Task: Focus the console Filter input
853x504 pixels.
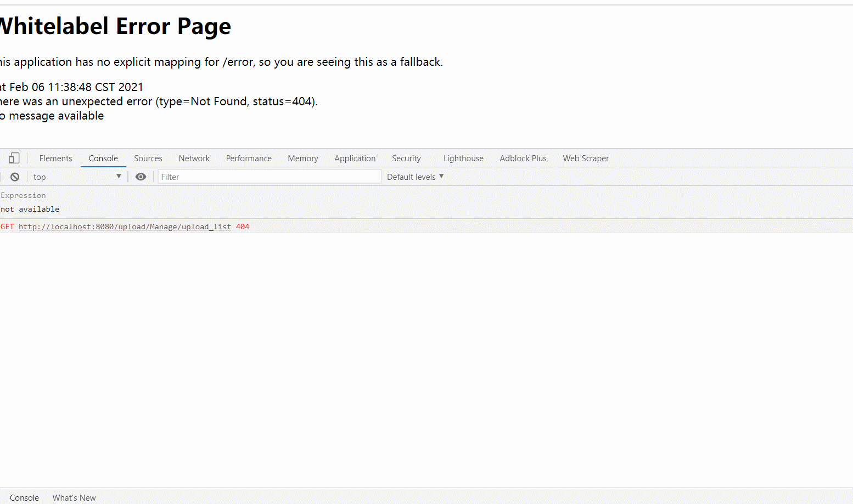Action: [x=270, y=177]
